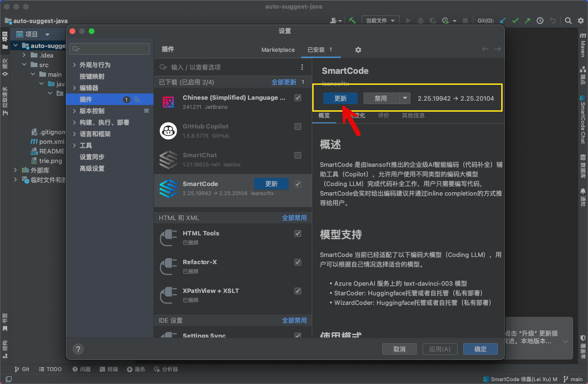588x384 pixels.
Task: Click the 禁用 disable button for SmartCode
Action: pyautogui.click(x=382, y=98)
